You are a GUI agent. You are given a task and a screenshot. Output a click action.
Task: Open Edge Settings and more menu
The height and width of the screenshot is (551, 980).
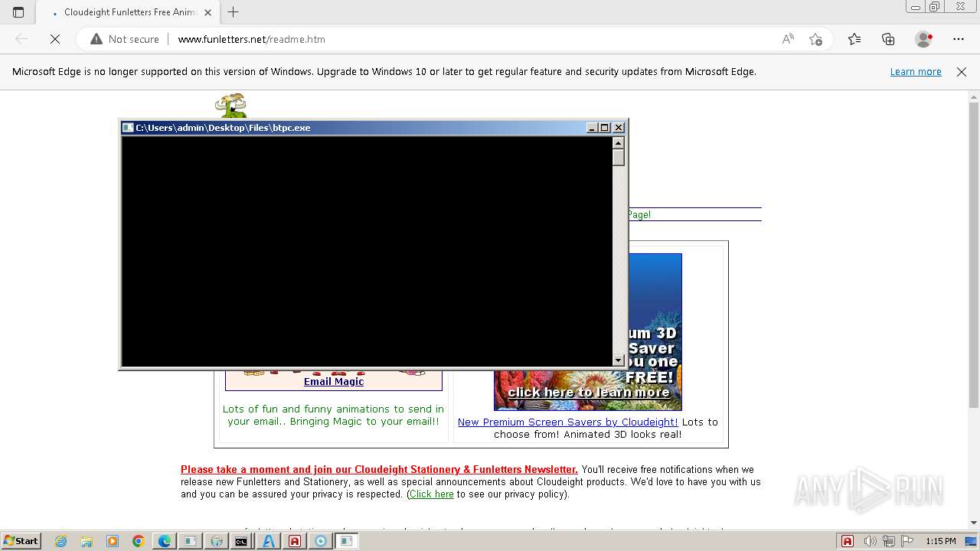959,39
